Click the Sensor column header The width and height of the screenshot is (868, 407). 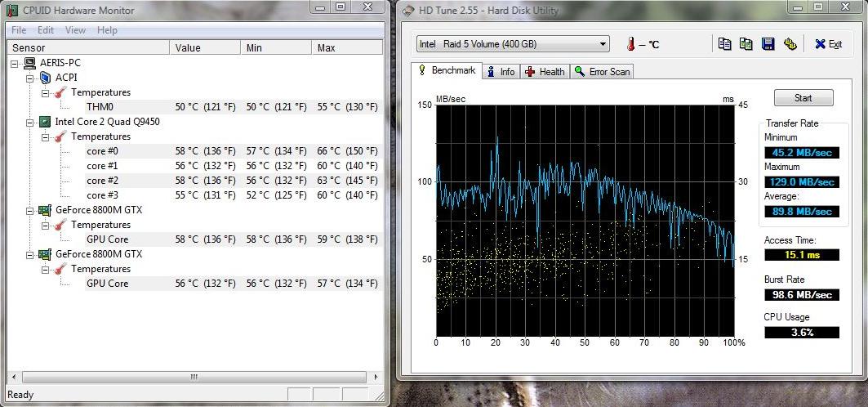(88, 47)
